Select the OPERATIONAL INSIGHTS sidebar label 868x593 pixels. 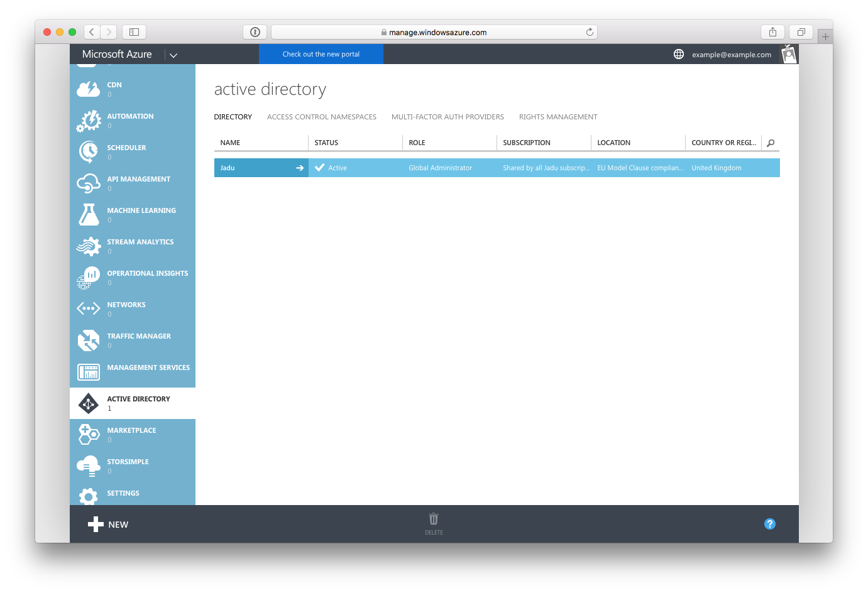(x=148, y=273)
